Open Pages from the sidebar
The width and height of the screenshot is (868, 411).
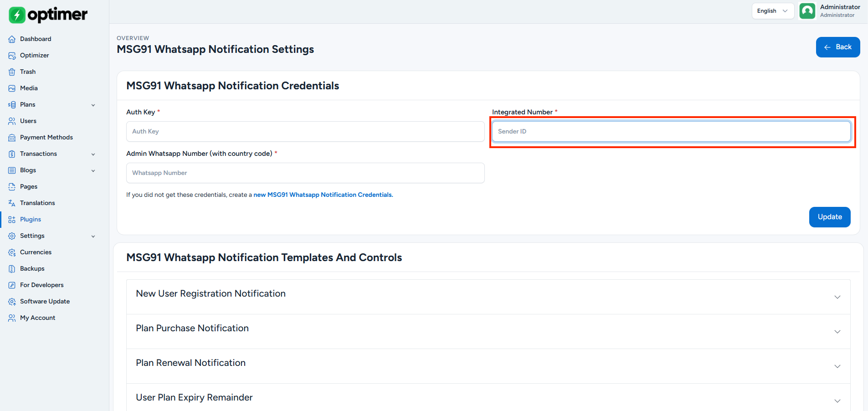[x=29, y=187]
